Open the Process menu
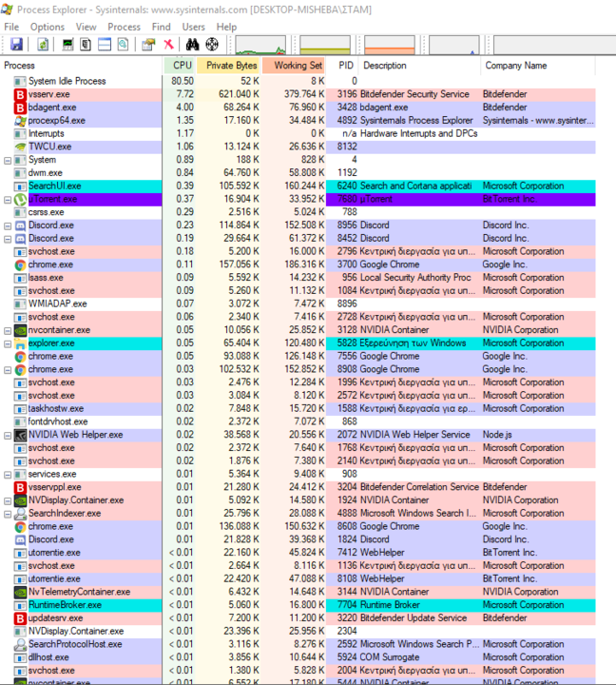The height and width of the screenshot is (685, 616). (x=124, y=27)
